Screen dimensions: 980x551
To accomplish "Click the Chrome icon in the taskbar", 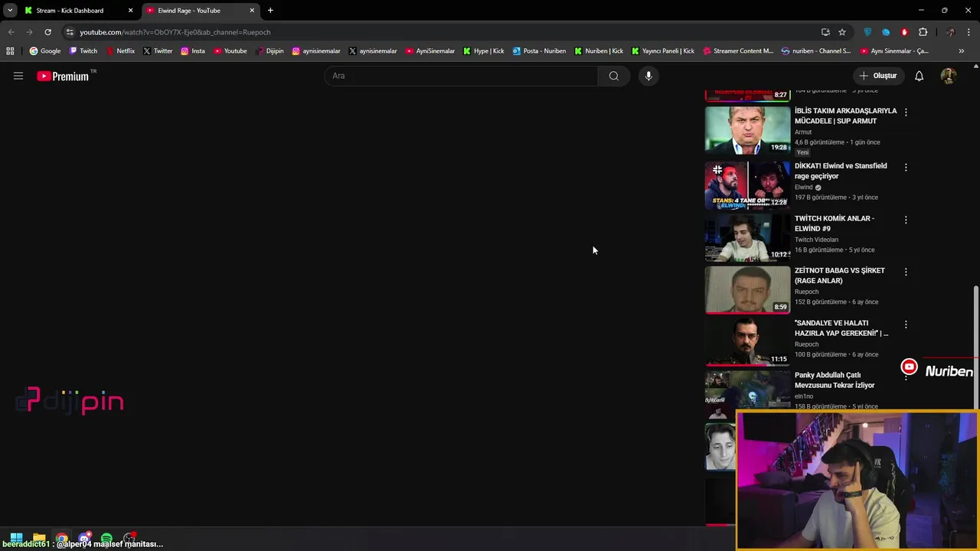I will point(61,538).
